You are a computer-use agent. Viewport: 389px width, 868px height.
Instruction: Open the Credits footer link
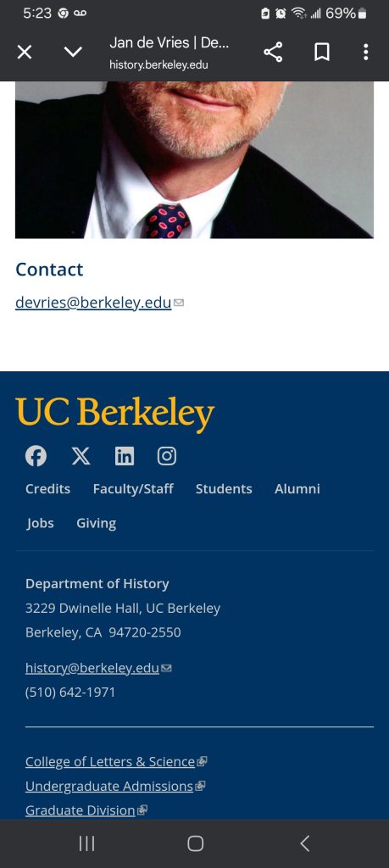click(48, 489)
